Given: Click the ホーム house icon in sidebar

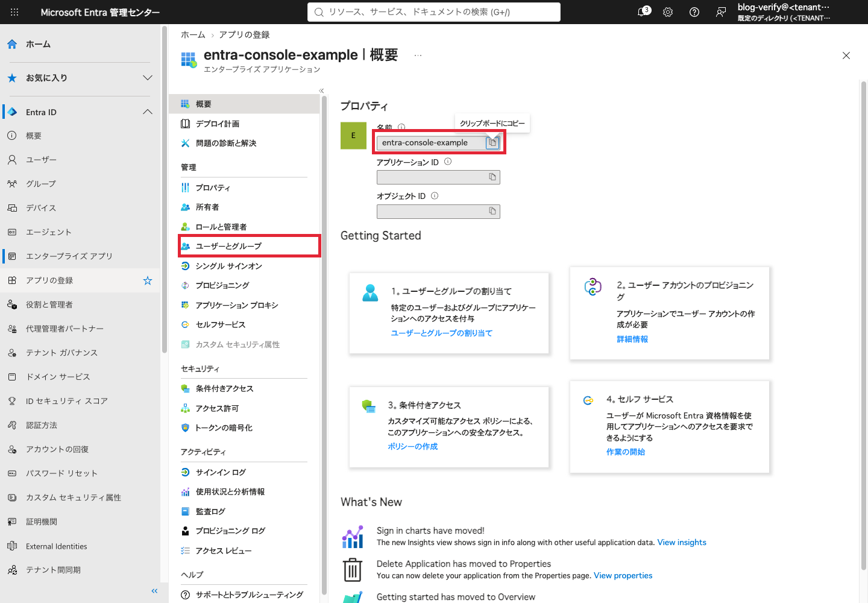Looking at the screenshot, I should pyautogui.click(x=12, y=44).
